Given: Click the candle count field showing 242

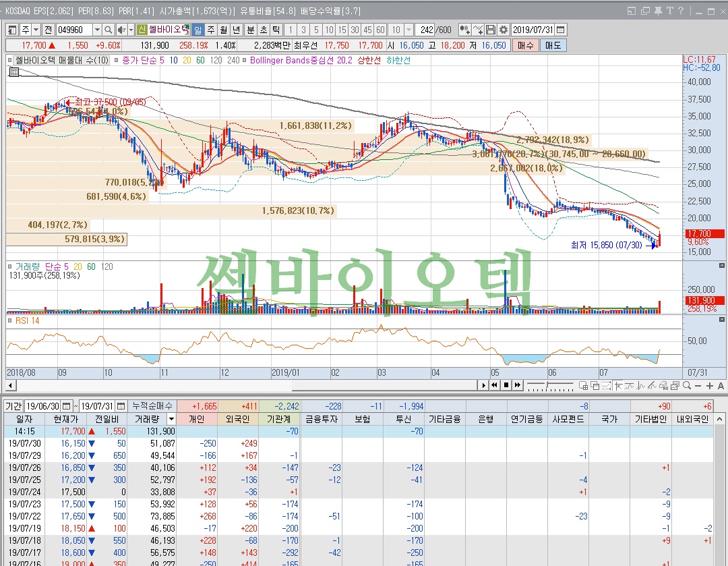Looking at the screenshot, I should [426, 30].
